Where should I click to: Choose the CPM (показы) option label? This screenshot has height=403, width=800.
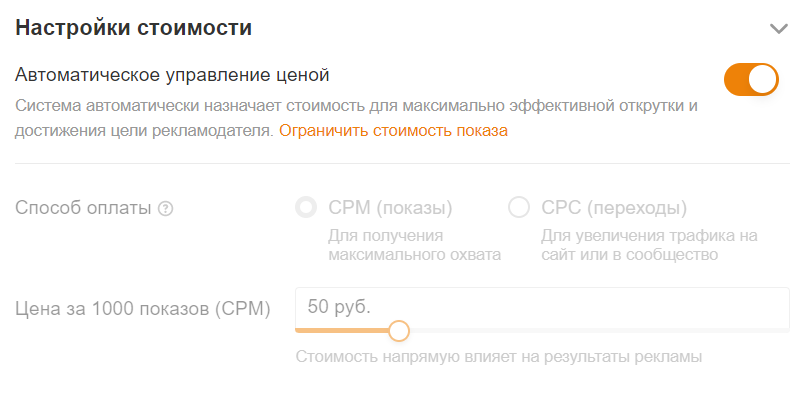(x=390, y=208)
